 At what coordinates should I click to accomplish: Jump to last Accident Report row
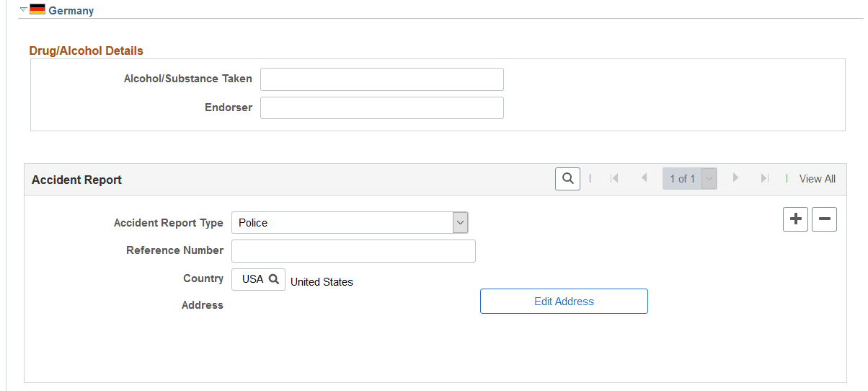pyautogui.click(x=765, y=179)
